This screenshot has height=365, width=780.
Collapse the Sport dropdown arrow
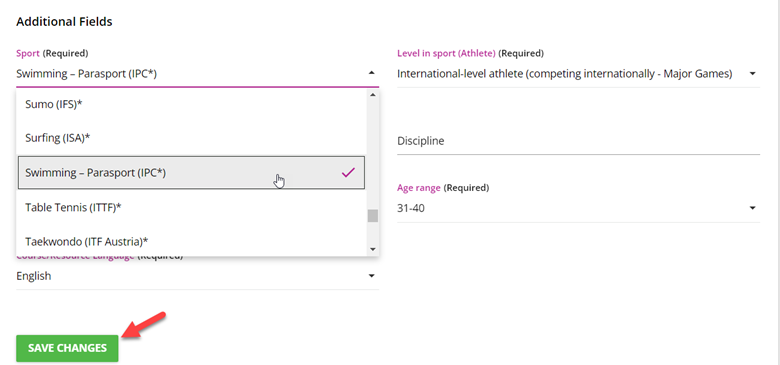[x=372, y=73]
